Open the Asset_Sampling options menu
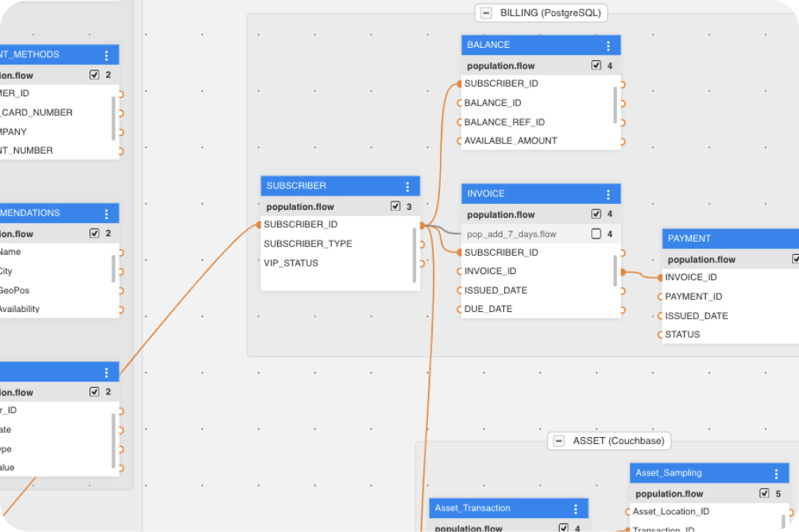Image resolution: width=799 pixels, height=532 pixels. [777, 473]
